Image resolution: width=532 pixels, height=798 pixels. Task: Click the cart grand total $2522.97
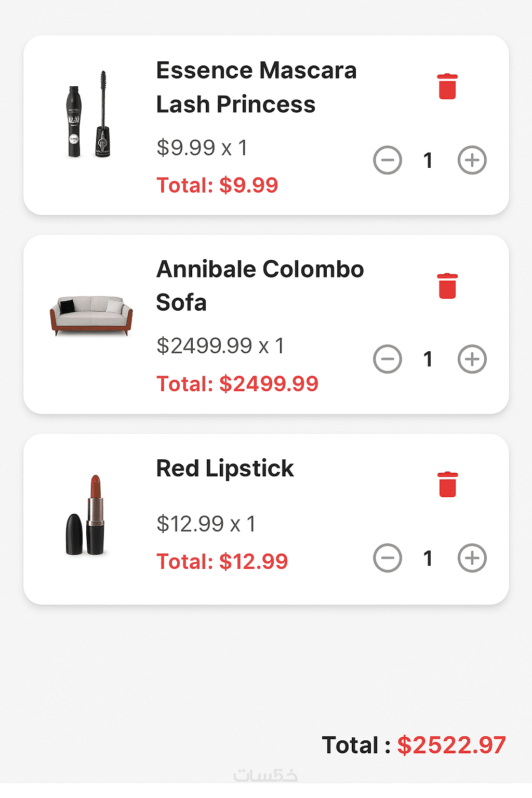pyautogui.click(x=451, y=745)
